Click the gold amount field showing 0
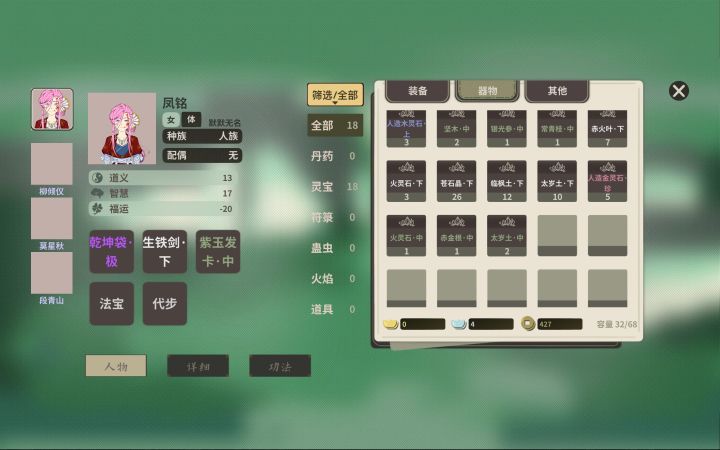 pos(422,324)
